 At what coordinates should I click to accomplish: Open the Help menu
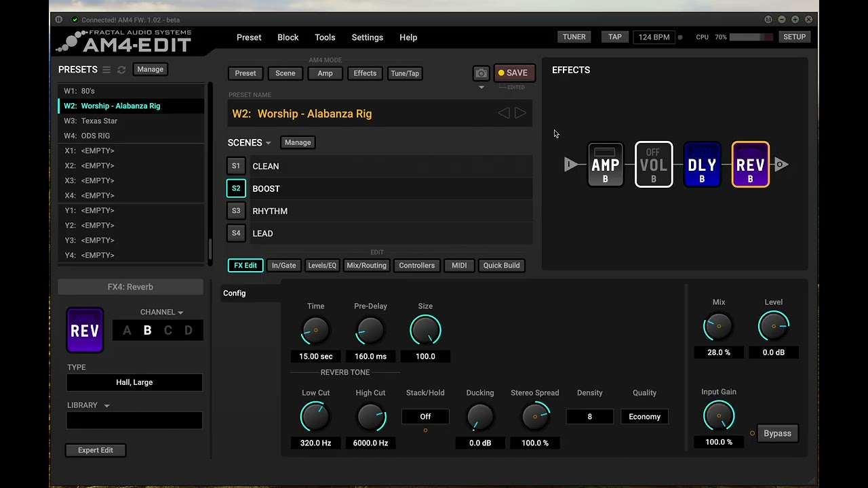408,37
